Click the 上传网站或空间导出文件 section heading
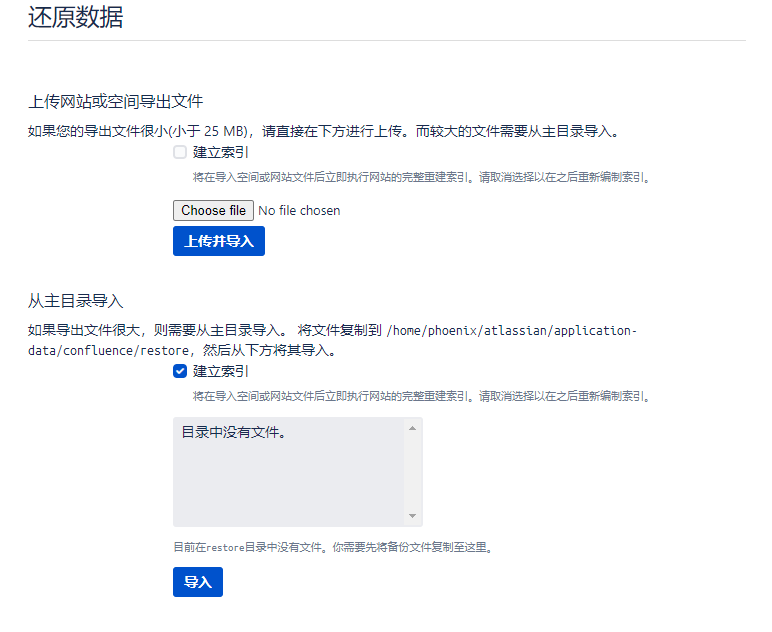The width and height of the screenshot is (772, 632). pyautogui.click(x=116, y=101)
